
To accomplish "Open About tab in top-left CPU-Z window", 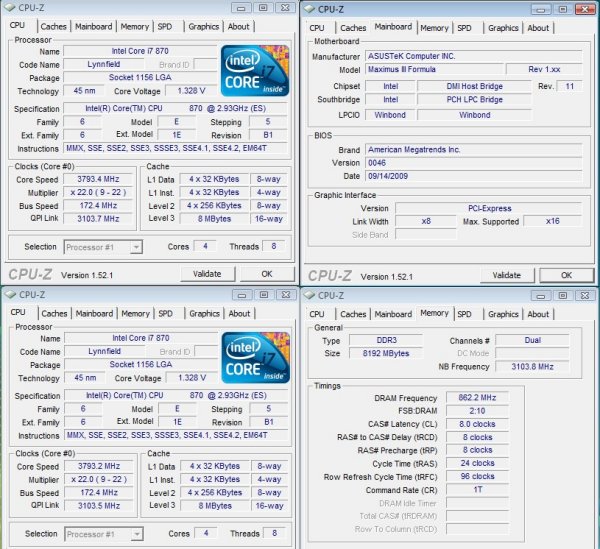I will pyautogui.click(x=238, y=26).
